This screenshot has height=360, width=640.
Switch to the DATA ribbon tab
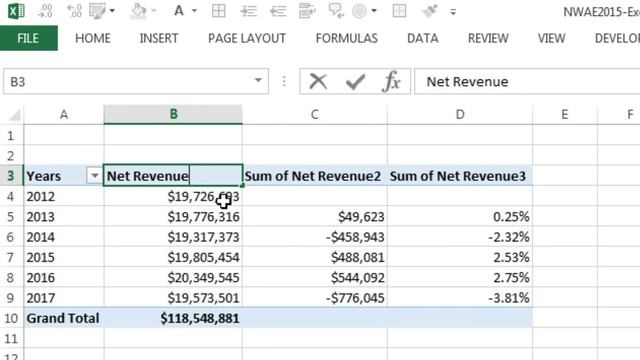coord(423,38)
